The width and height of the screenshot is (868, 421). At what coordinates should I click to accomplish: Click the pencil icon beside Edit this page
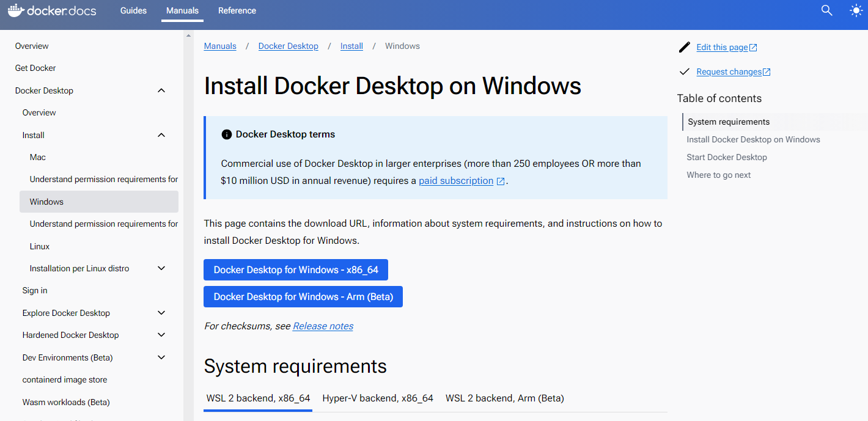coord(685,47)
